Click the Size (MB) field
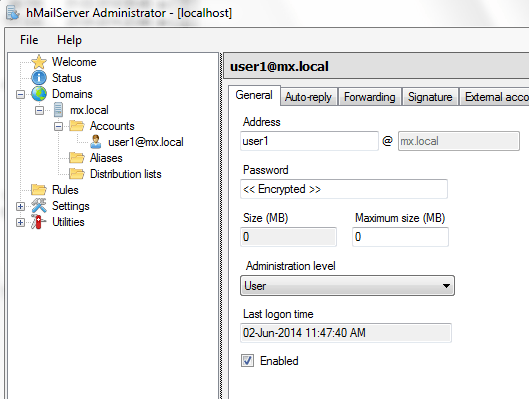 (x=288, y=237)
